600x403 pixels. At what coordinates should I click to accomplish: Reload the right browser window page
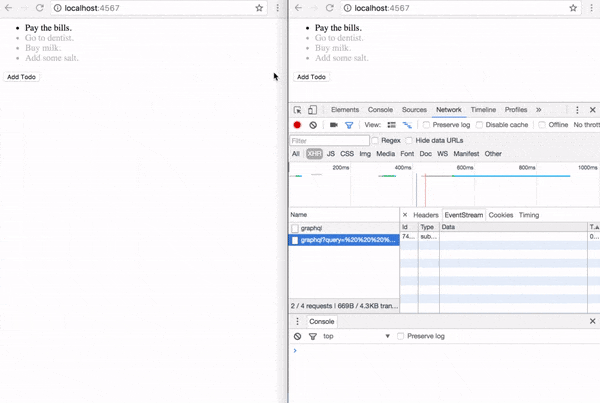pos(329,8)
